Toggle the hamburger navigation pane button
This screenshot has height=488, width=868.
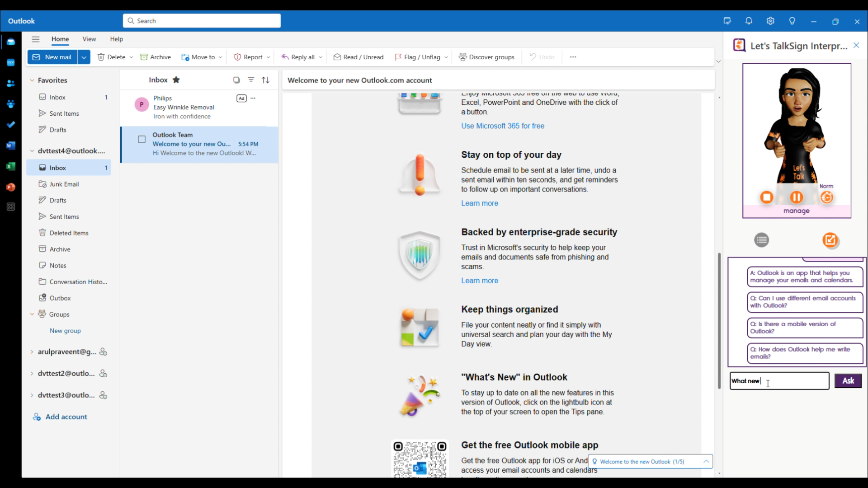(36, 39)
